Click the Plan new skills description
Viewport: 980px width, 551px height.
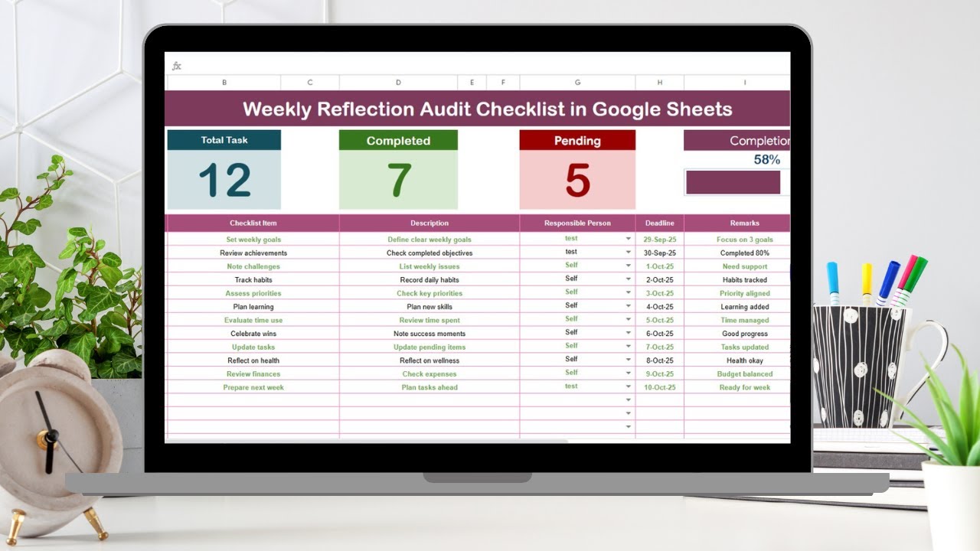[x=430, y=306]
